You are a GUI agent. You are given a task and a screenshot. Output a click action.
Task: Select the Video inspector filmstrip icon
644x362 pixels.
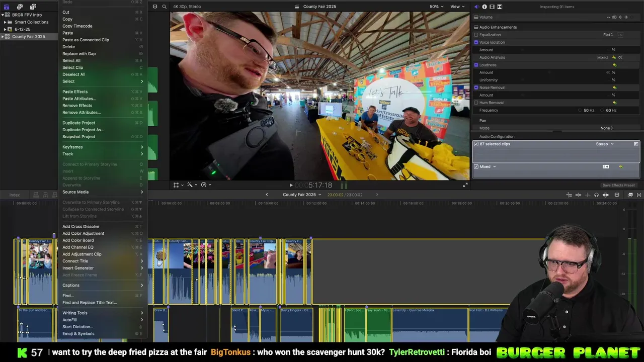(x=492, y=7)
